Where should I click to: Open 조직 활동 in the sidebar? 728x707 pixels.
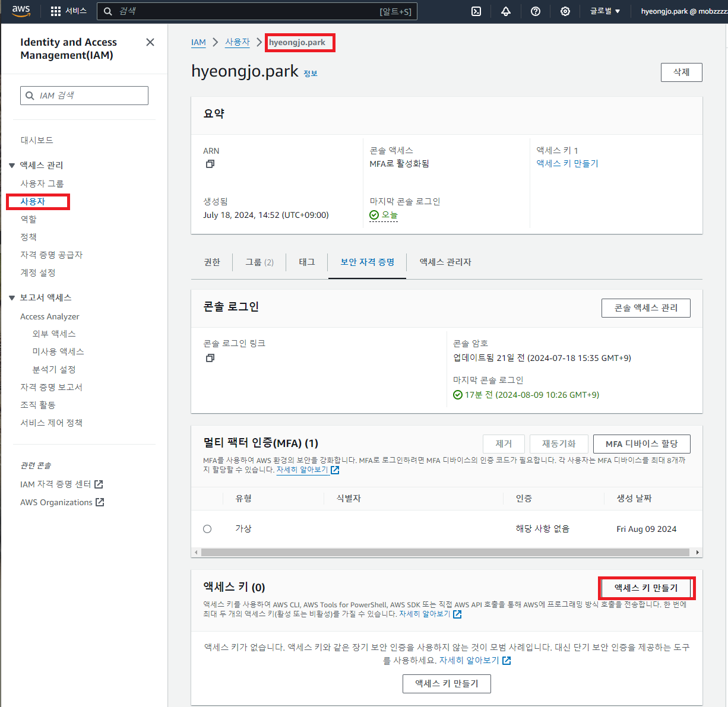click(38, 405)
